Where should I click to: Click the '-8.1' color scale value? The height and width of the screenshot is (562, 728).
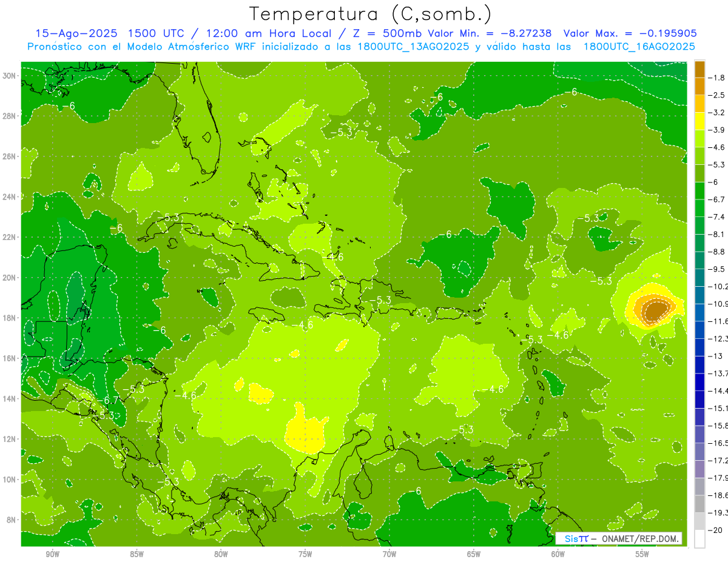tap(716, 234)
